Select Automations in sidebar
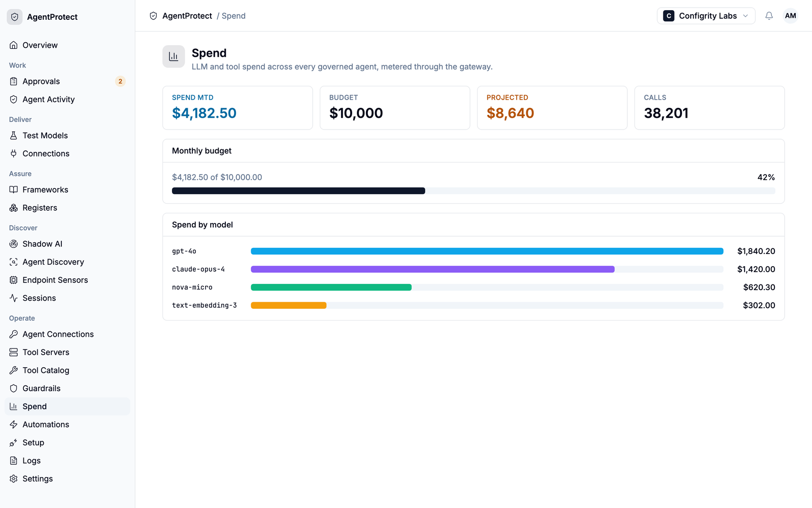This screenshot has height=508, width=812. (67, 425)
